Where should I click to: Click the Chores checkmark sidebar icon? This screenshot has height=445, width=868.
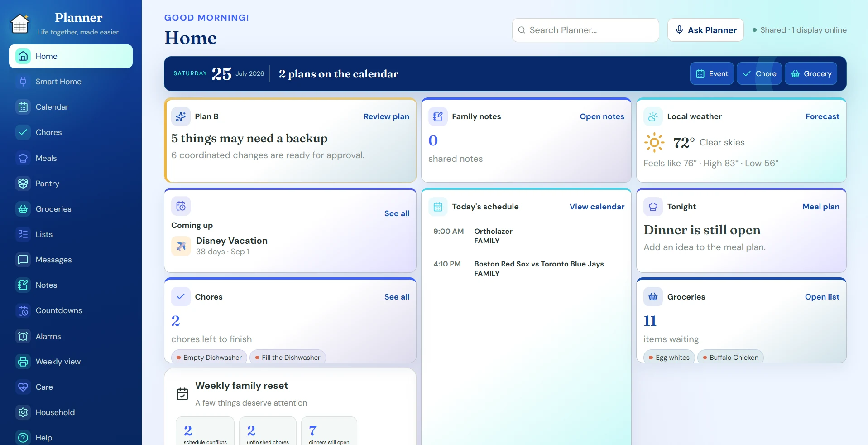pyautogui.click(x=23, y=132)
